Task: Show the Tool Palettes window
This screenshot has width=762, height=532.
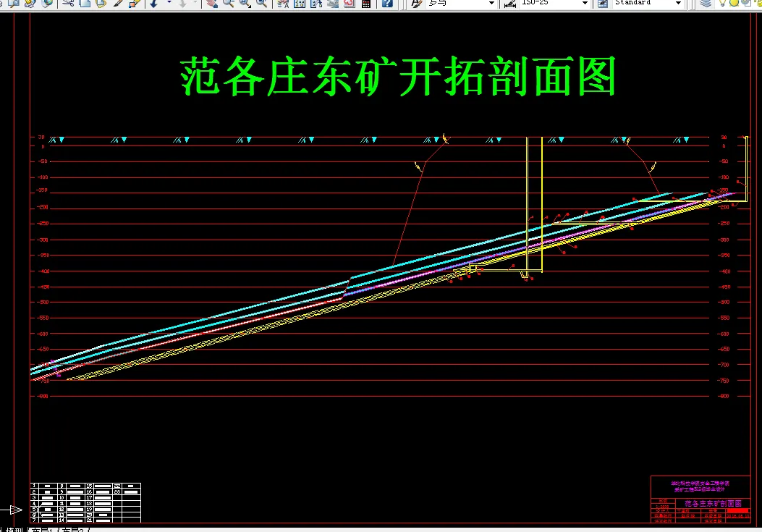Action: click(316, 4)
